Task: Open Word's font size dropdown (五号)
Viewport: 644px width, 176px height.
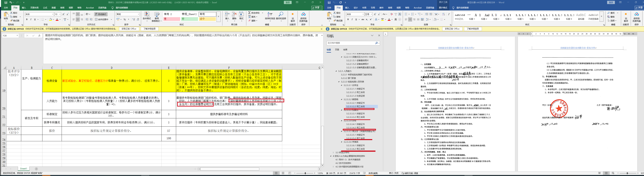Action: (x=371, y=14)
